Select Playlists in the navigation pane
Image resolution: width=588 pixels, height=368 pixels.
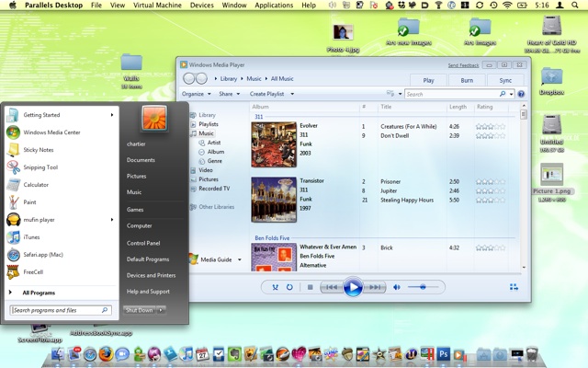pyautogui.click(x=209, y=124)
